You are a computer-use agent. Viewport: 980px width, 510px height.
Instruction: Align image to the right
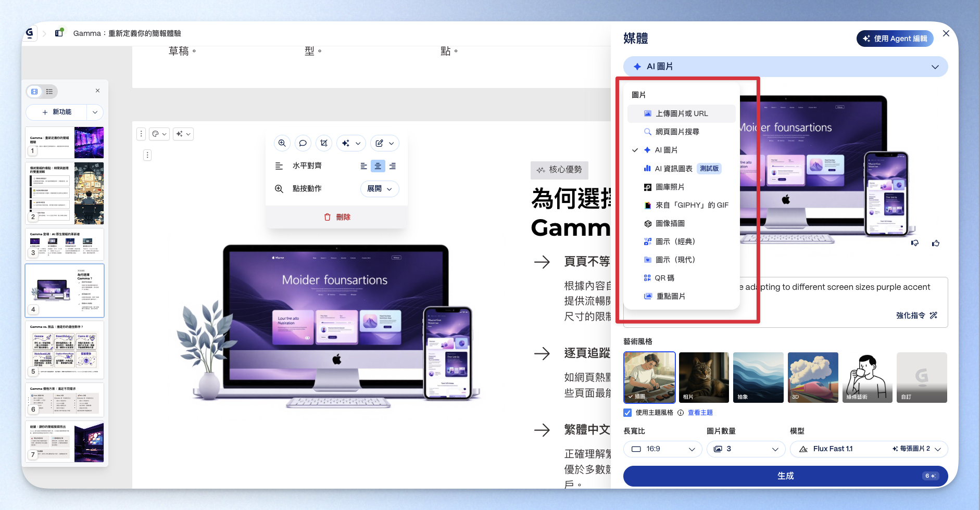(x=393, y=166)
